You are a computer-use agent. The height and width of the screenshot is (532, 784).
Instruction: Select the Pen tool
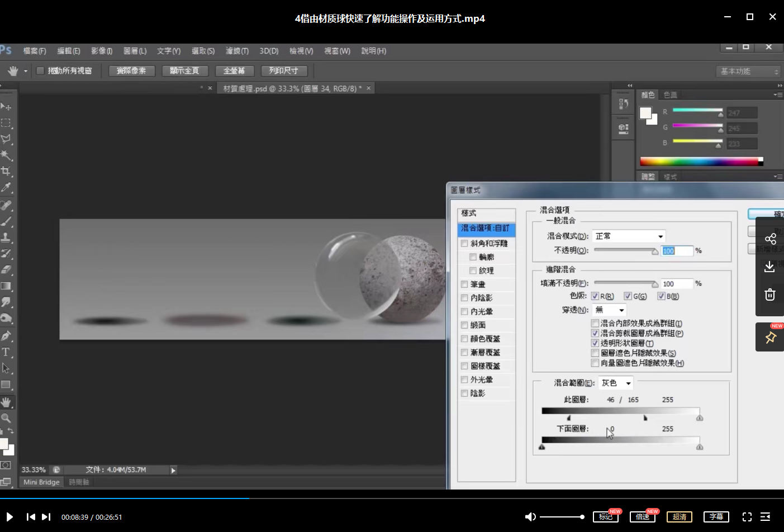[x=6, y=336]
